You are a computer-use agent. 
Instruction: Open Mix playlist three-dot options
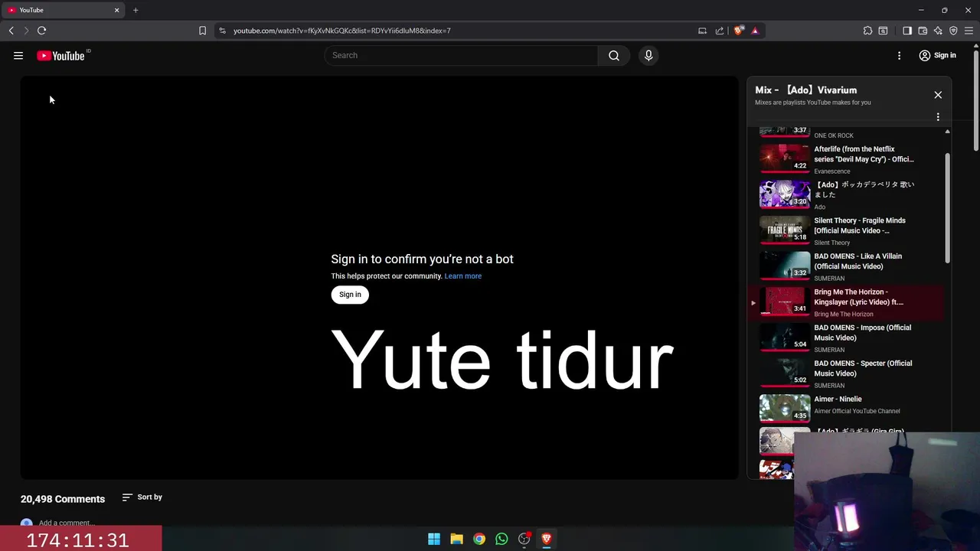(938, 117)
